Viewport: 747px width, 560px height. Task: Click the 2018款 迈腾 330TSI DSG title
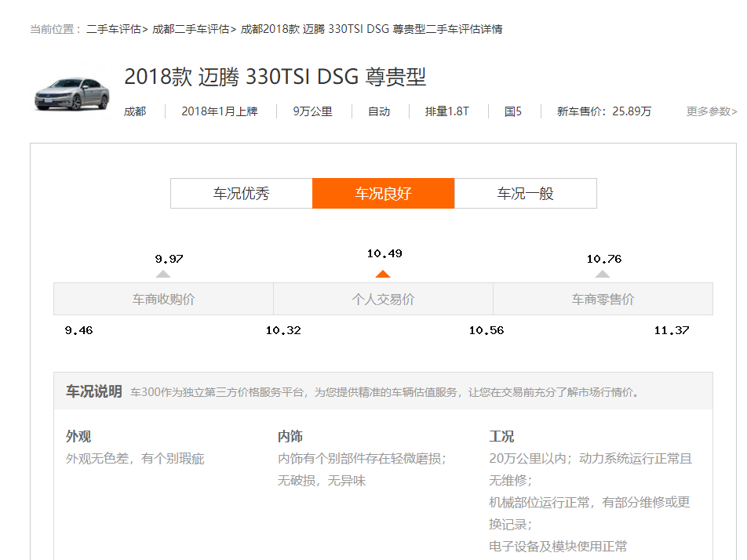(x=275, y=77)
